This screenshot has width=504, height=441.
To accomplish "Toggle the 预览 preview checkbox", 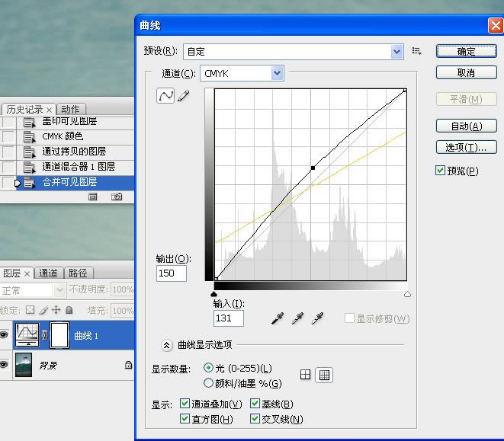I will [441, 171].
